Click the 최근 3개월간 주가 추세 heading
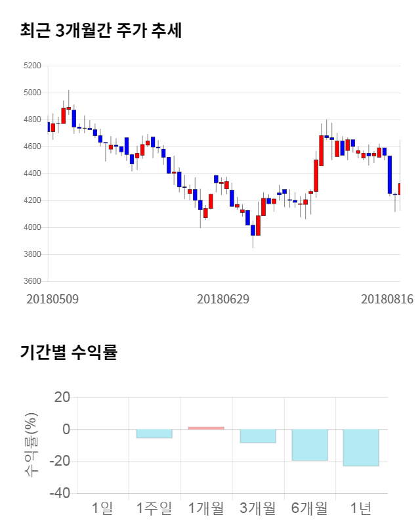This screenshot has width=420, height=532. 100,31
